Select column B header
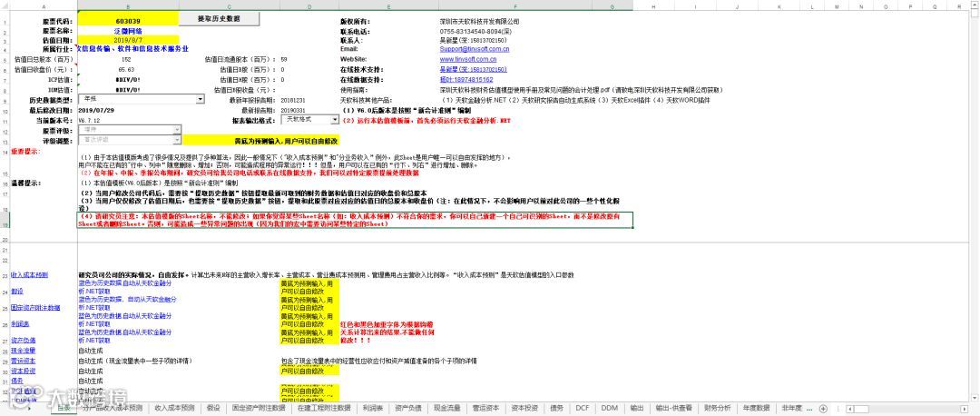This screenshot has width=980, height=416. 128,6
